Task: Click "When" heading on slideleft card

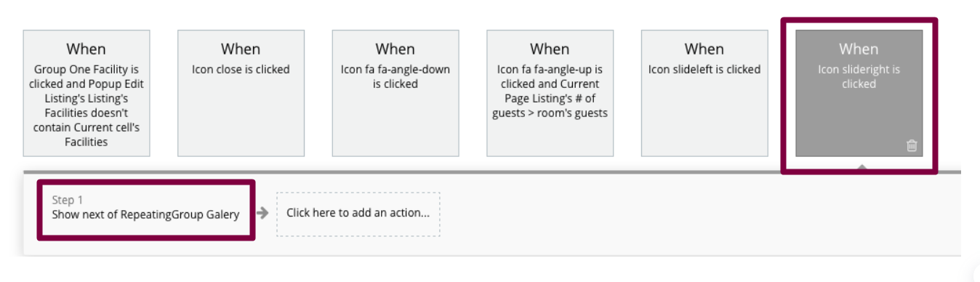Action: pos(704,49)
